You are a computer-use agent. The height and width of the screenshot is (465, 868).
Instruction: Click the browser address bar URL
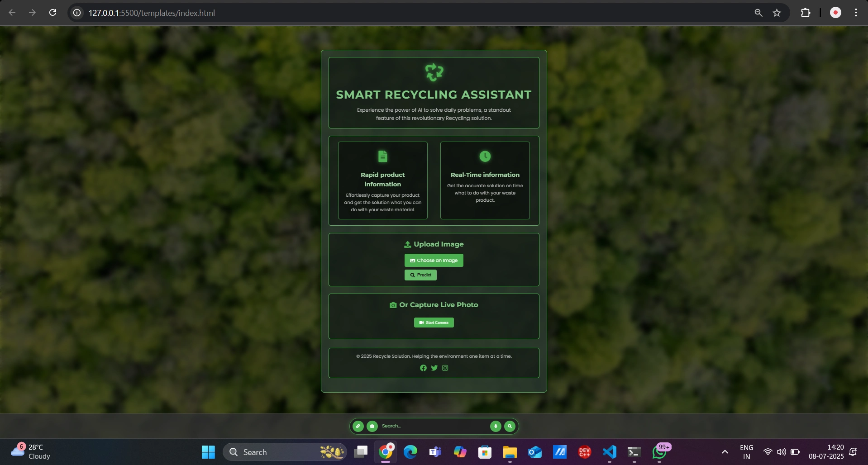pyautogui.click(x=152, y=13)
